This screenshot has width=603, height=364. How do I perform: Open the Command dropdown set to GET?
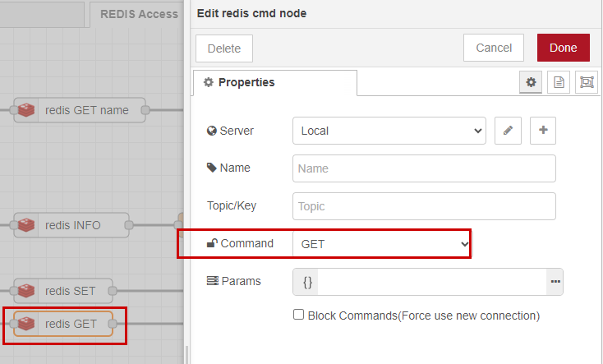(x=382, y=244)
